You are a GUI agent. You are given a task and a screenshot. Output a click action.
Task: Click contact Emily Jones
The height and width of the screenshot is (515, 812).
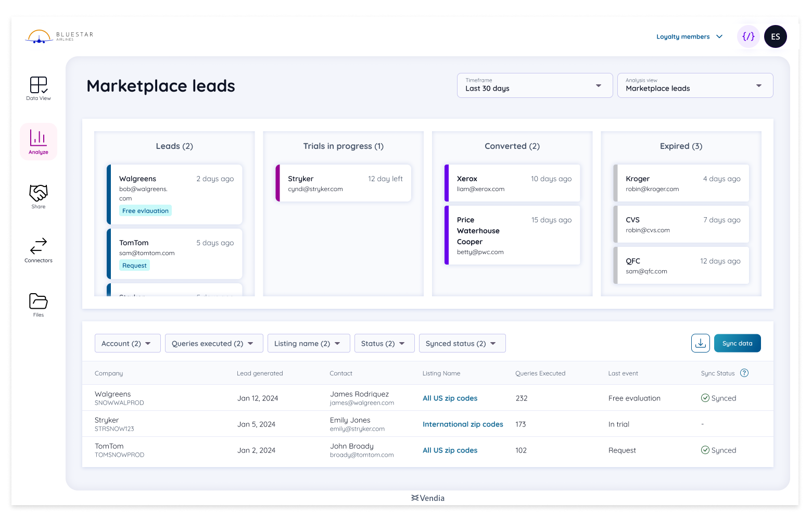[357, 424]
